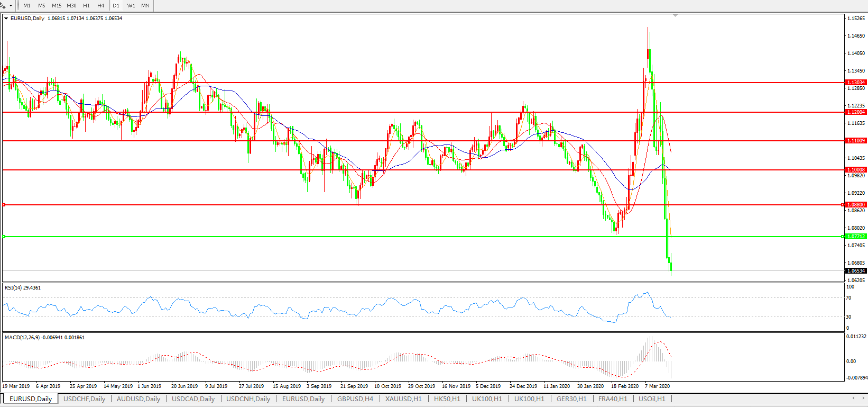Click the red 1.08800 price level label
This screenshot has width=868, height=407.
(856, 205)
